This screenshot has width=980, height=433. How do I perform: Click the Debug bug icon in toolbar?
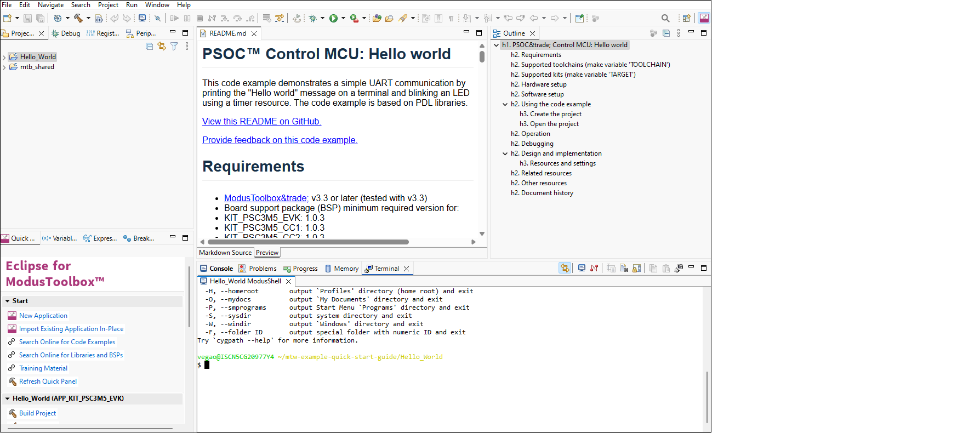pyautogui.click(x=313, y=18)
